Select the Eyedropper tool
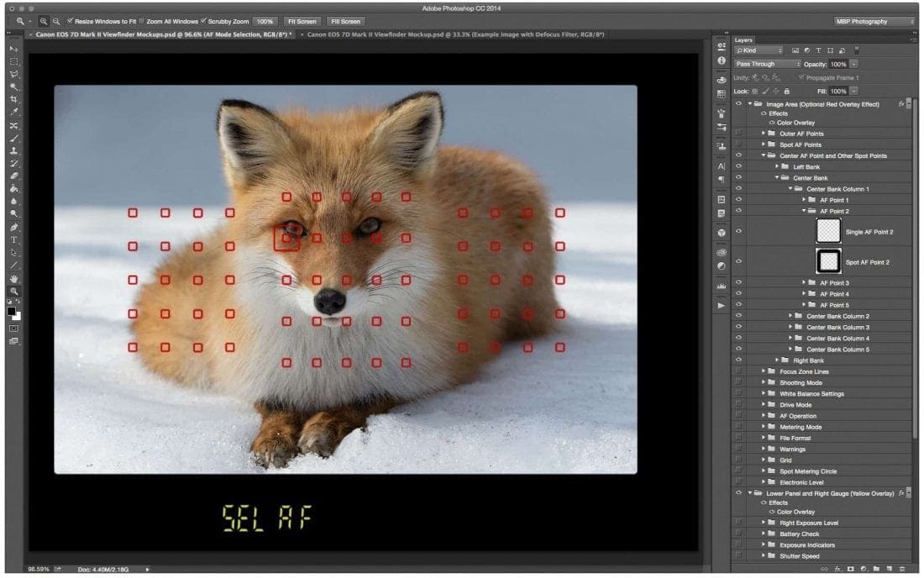The width and height of the screenshot is (924, 578). pos(14,112)
